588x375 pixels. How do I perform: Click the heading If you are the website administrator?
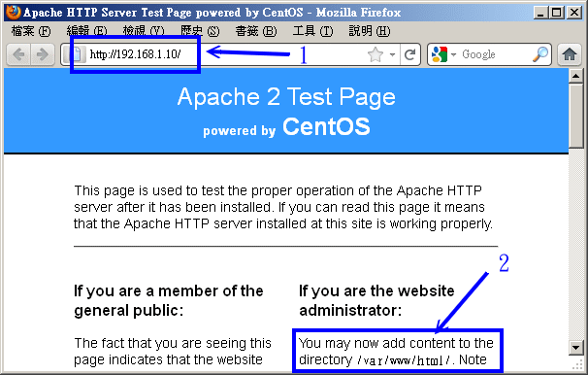pyautogui.click(x=376, y=300)
